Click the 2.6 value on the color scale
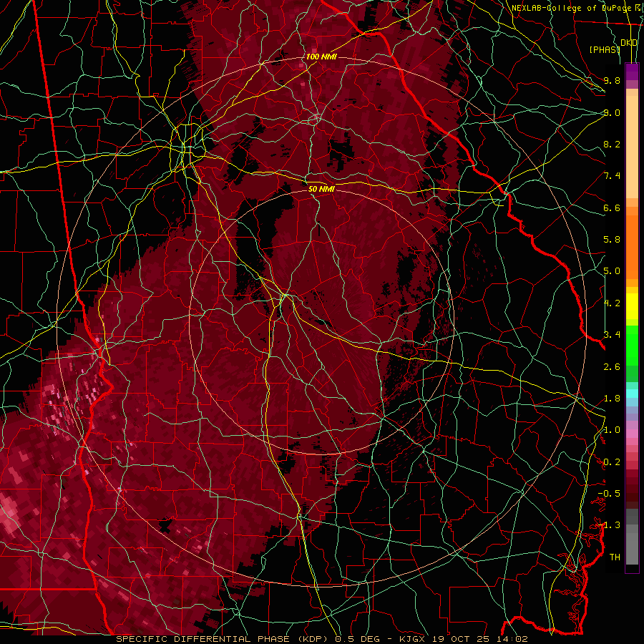 612,367
